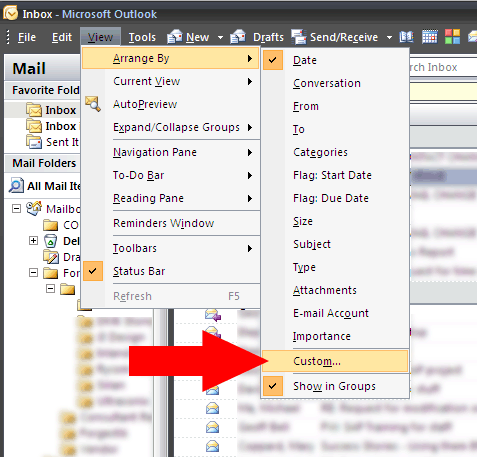
Task: Arrange messages by Categories
Action: (335, 152)
